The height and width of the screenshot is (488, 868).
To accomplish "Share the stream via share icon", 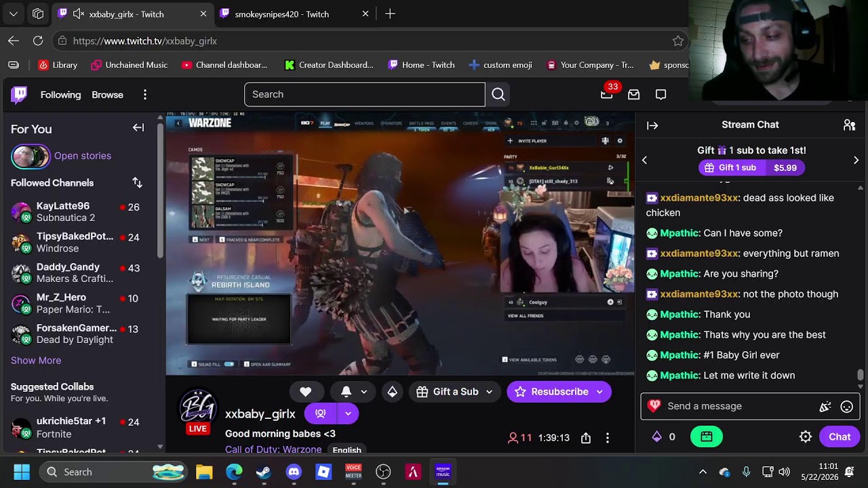I will click(x=586, y=438).
